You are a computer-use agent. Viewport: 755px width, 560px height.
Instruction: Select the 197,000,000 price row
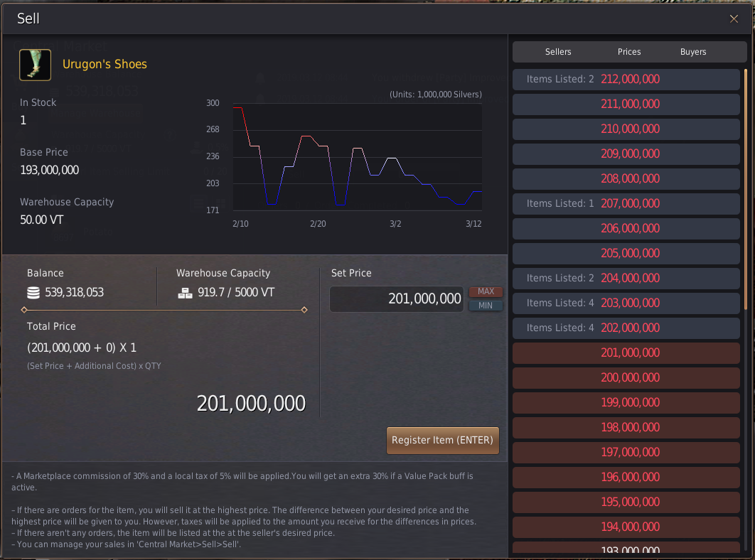[x=626, y=453]
